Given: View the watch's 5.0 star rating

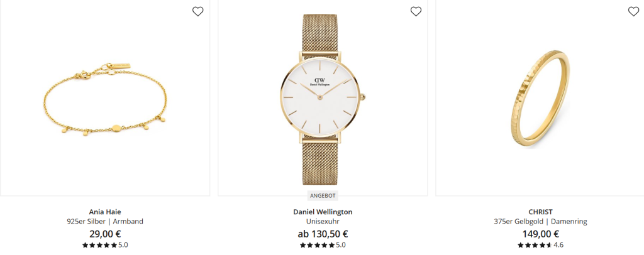Looking at the screenshot, I should tap(323, 245).
